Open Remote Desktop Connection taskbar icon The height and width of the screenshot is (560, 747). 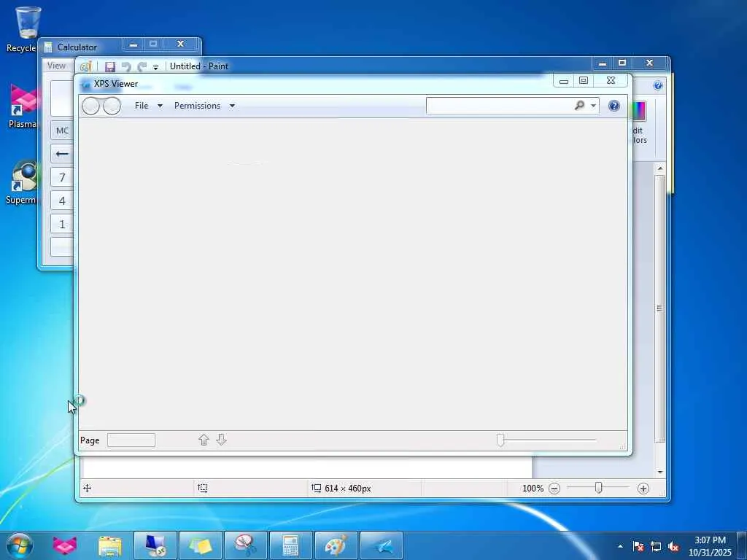coord(155,545)
